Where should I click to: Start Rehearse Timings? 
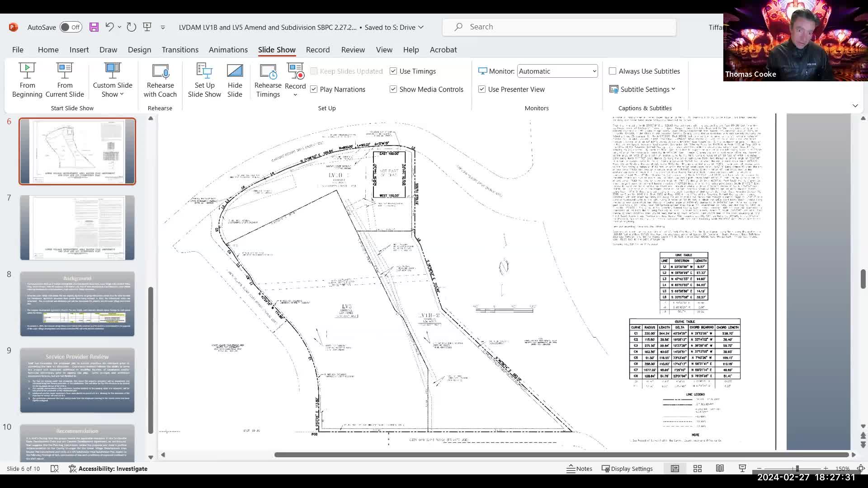coord(268,80)
